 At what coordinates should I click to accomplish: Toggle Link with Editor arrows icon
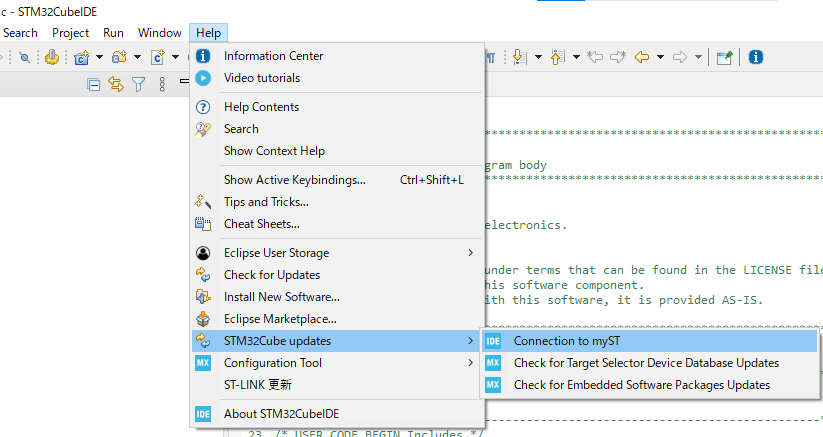pyautogui.click(x=116, y=84)
